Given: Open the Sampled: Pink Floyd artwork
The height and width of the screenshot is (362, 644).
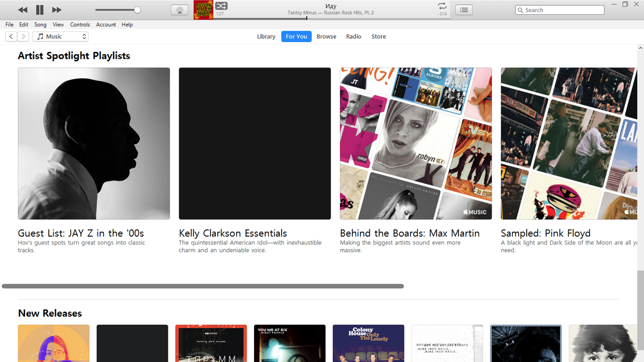Looking at the screenshot, I should coord(569,143).
